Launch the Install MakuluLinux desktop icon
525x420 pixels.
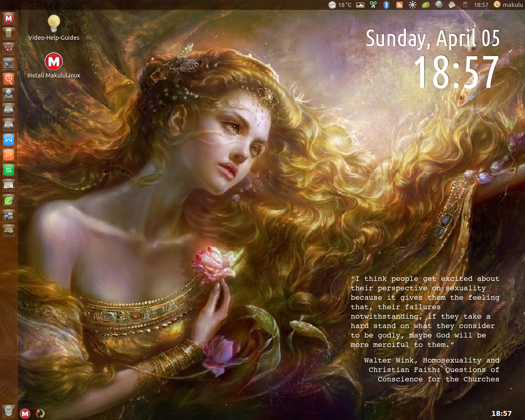coord(54,66)
